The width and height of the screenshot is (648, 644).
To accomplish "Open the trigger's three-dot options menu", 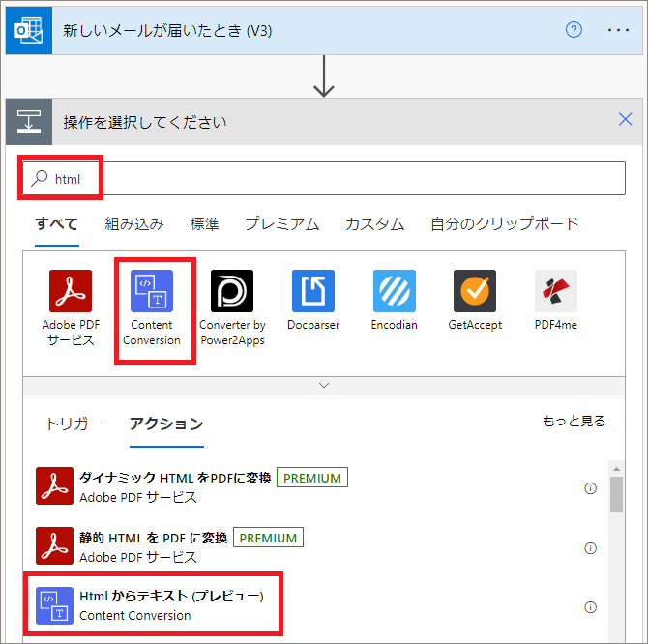I will click(x=618, y=30).
